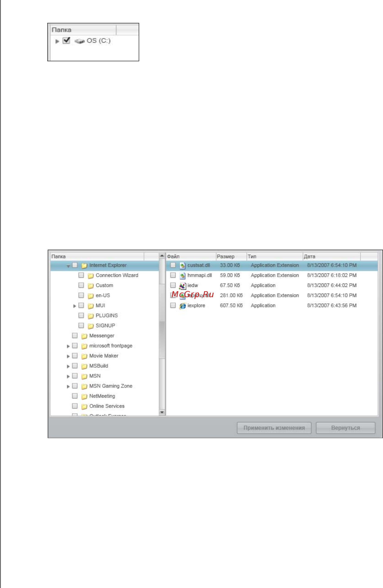Image resolution: width=383 pixels, height=588 pixels.
Task: Tick the checkbox for custsat.dll
Action: pyautogui.click(x=173, y=265)
